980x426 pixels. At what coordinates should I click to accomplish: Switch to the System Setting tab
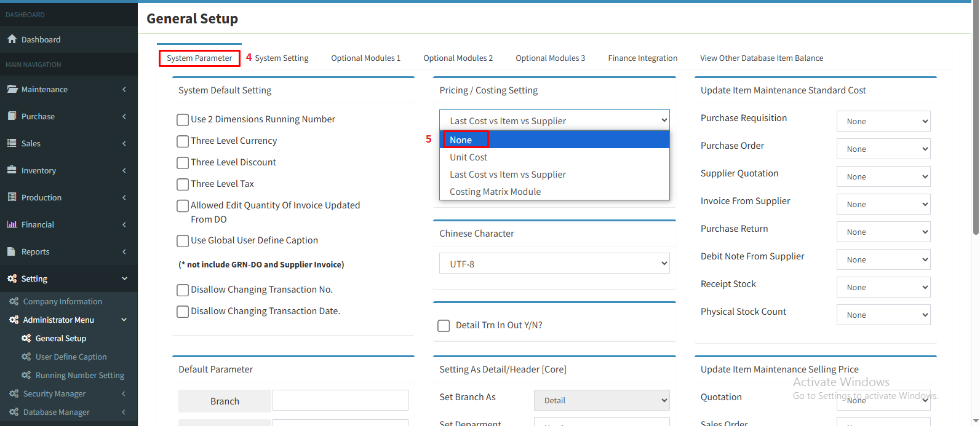coord(281,58)
